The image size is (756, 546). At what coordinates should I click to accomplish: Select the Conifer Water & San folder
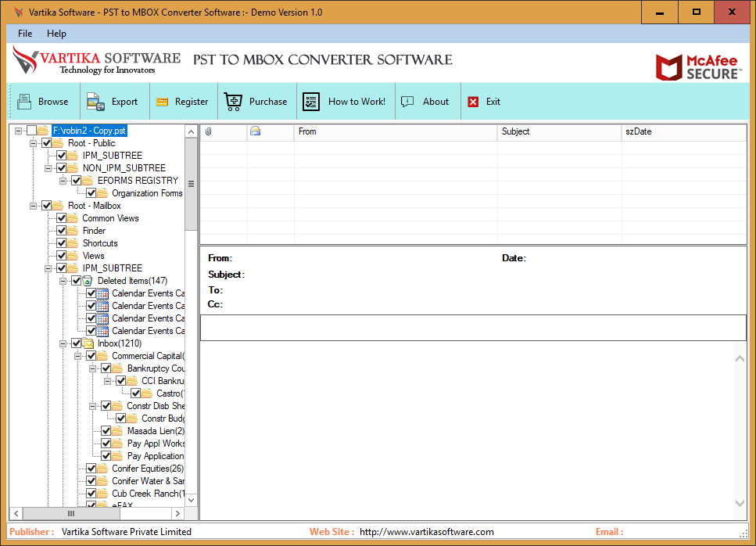point(148,481)
